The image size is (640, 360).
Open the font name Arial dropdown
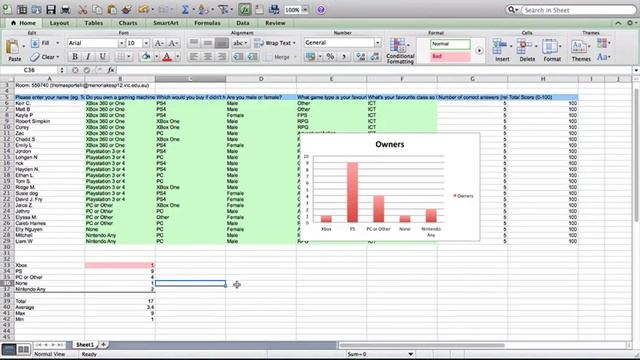click(121, 43)
